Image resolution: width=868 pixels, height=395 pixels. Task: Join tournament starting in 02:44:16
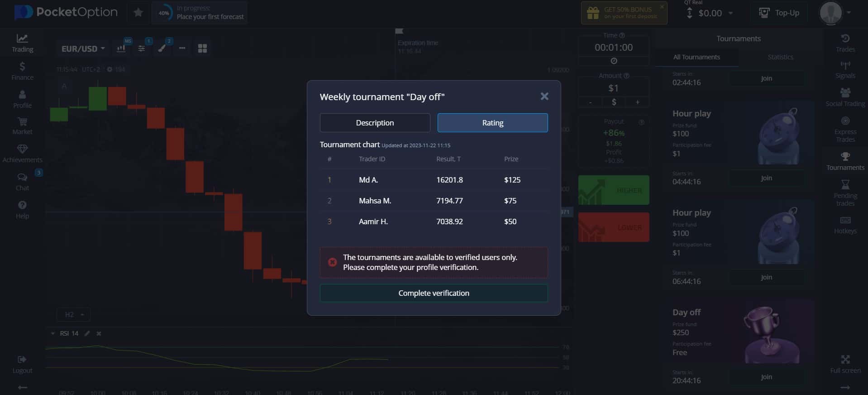pyautogui.click(x=766, y=78)
